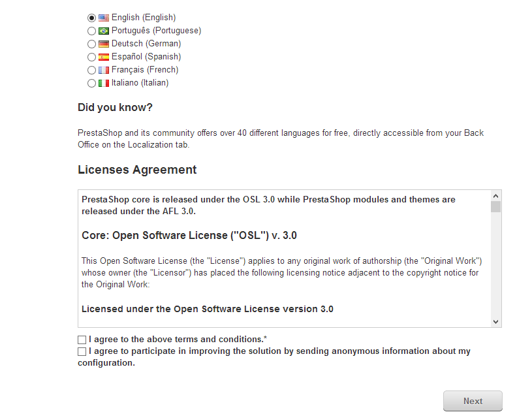Click the Brazilian flag icon beside Português
This screenshot has width=532, height=414.
pyautogui.click(x=104, y=31)
